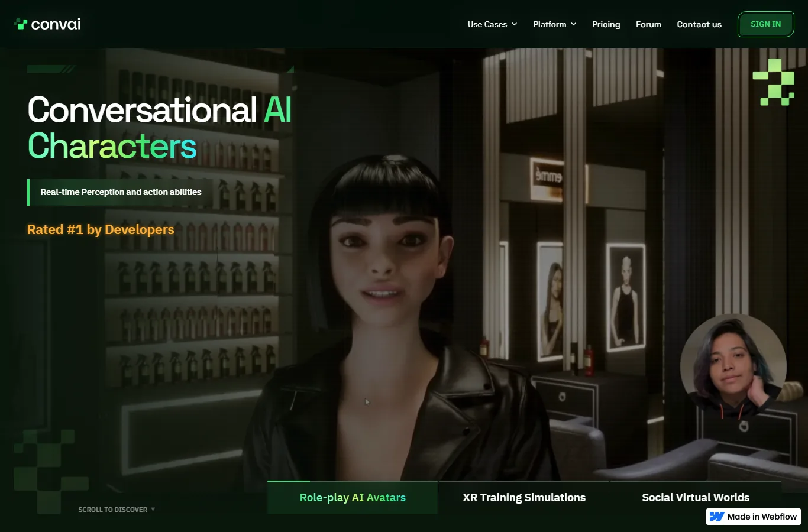The width and height of the screenshot is (808, 532).
Task: Click the Made in Webflow badge text
Action: tap(762, 517)
